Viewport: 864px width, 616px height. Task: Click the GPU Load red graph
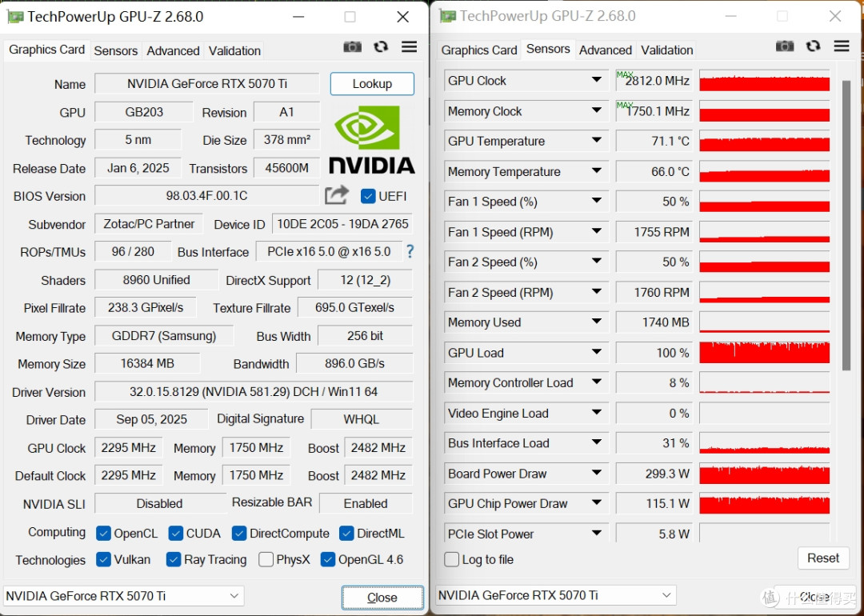764,353
